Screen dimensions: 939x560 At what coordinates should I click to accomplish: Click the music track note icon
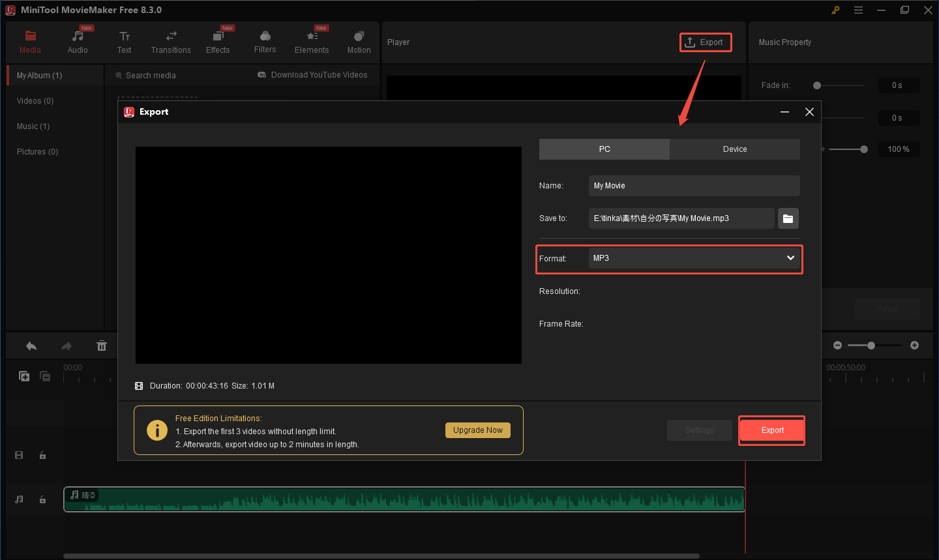(x=19, y=499)
